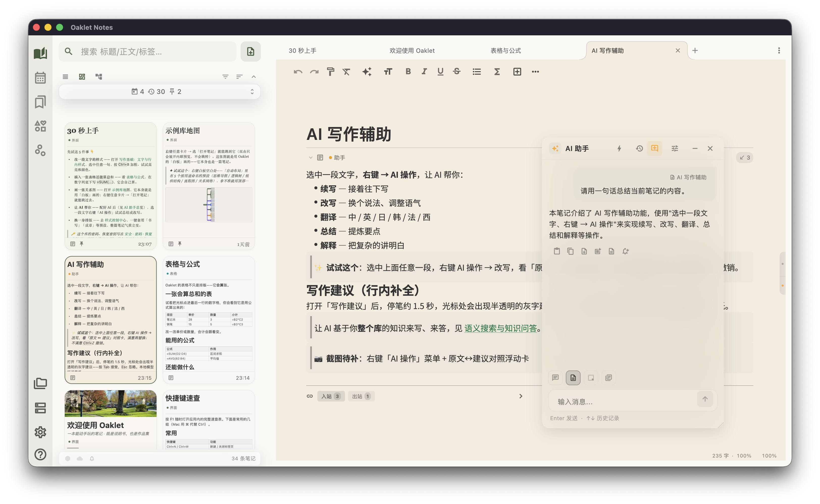Start a new chat in the AI assistant
Viewport: 820px width, 504px height.
point(655,148)
